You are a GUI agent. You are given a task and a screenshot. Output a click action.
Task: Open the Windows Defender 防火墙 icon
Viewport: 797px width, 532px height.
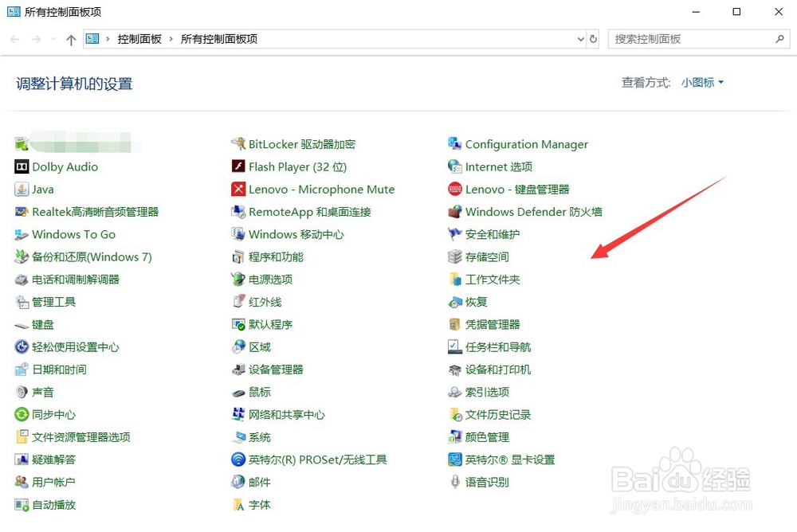(x=454, y=211)
